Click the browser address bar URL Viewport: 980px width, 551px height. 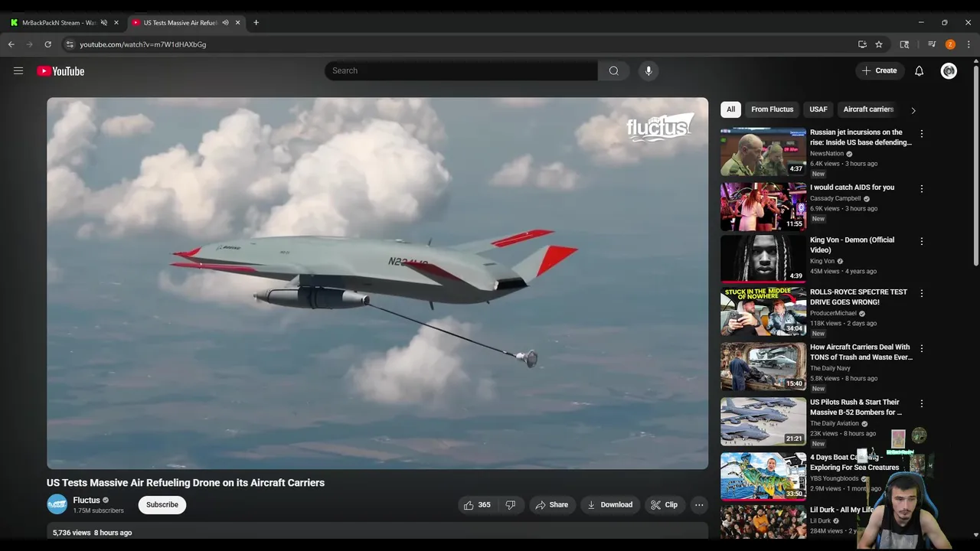143,44
